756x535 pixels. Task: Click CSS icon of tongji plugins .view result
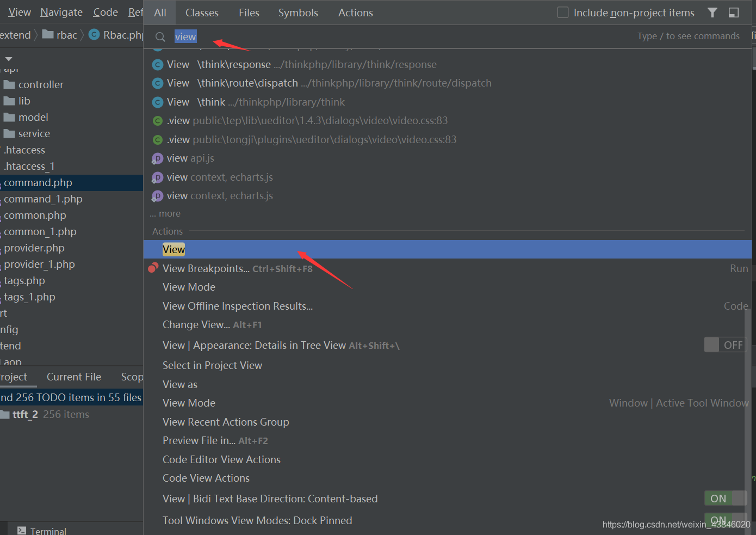click(158, 140)
